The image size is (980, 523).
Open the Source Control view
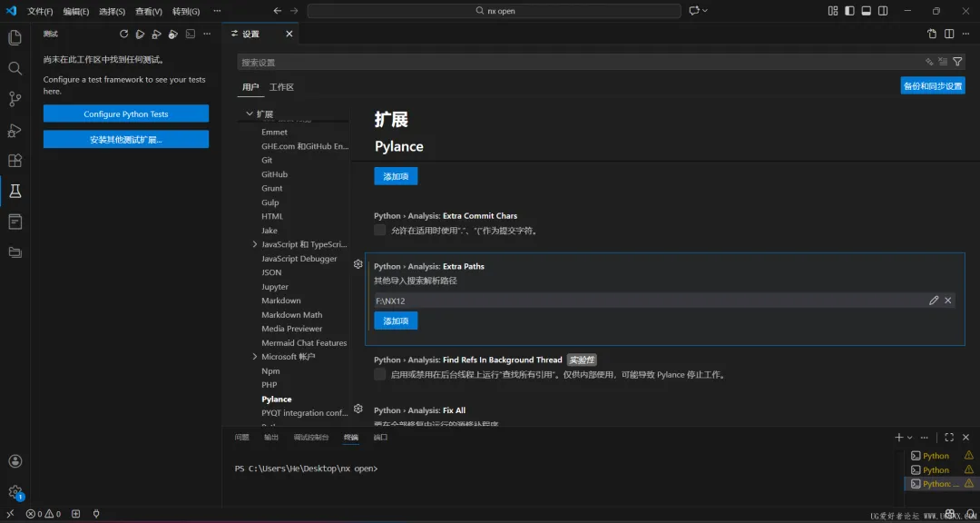click(15, 99)
